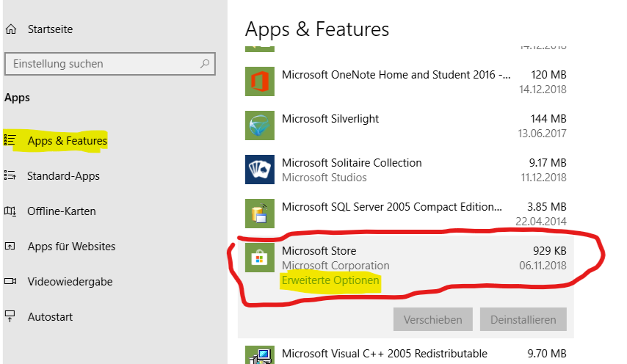
Task: Click the Autostart sidebar icon
Action: click(x=10, y=316)
